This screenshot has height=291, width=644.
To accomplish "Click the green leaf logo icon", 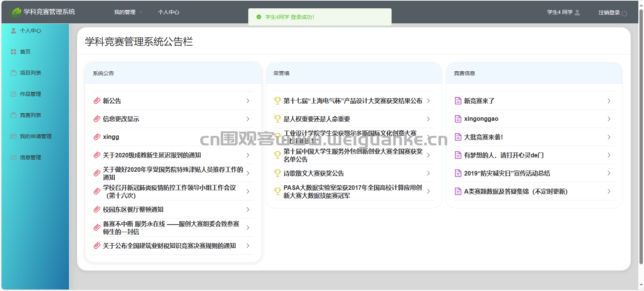I will point(15,12).
